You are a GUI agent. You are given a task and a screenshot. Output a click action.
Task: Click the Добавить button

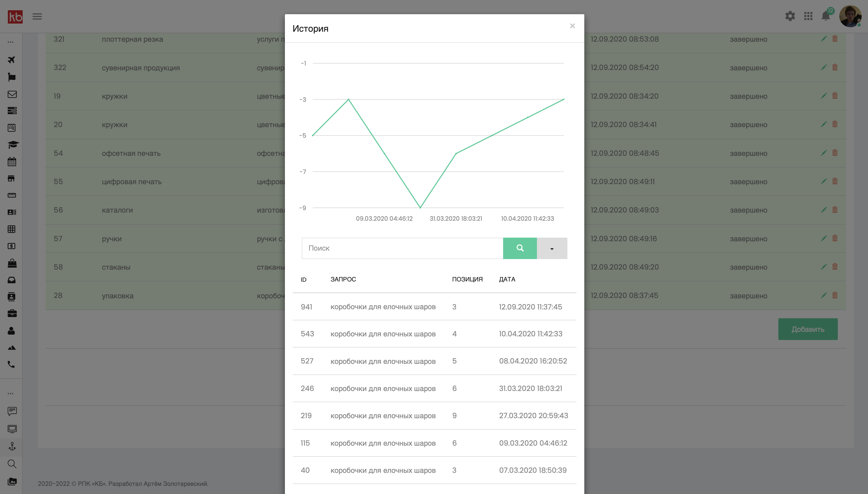[x=808, y=329]
